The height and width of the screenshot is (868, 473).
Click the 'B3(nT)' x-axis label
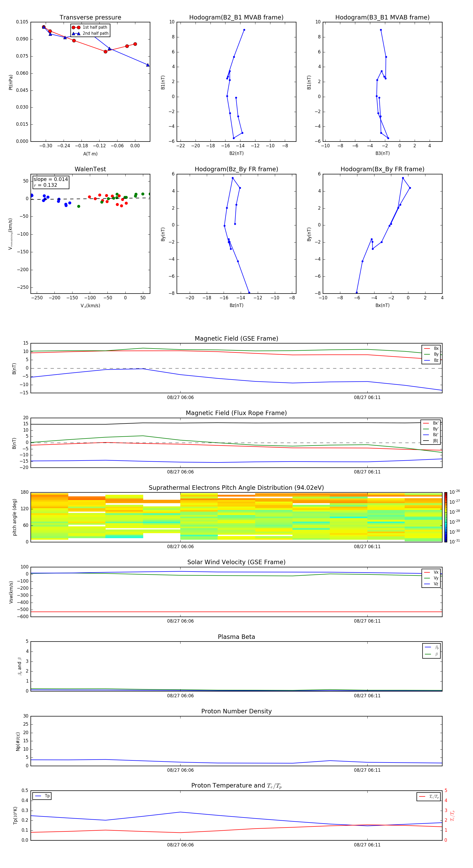pyautogui.click(x=382, y=153)
